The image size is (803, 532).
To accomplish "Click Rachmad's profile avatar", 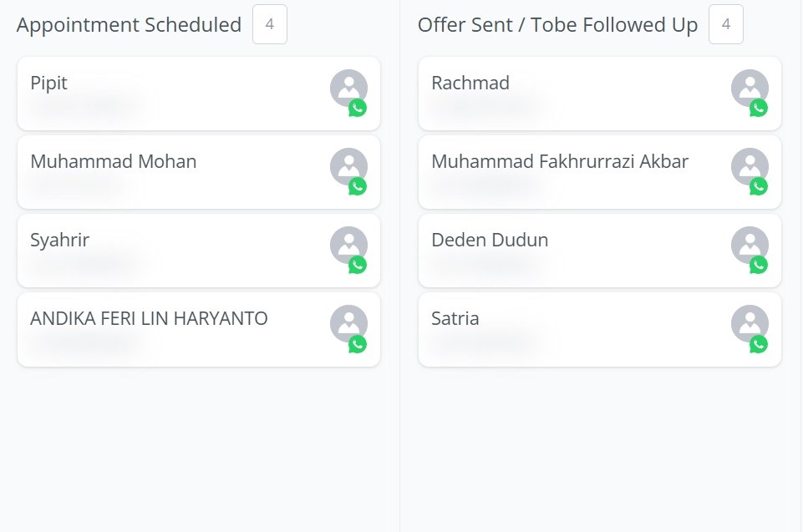I will click(748, 87).
